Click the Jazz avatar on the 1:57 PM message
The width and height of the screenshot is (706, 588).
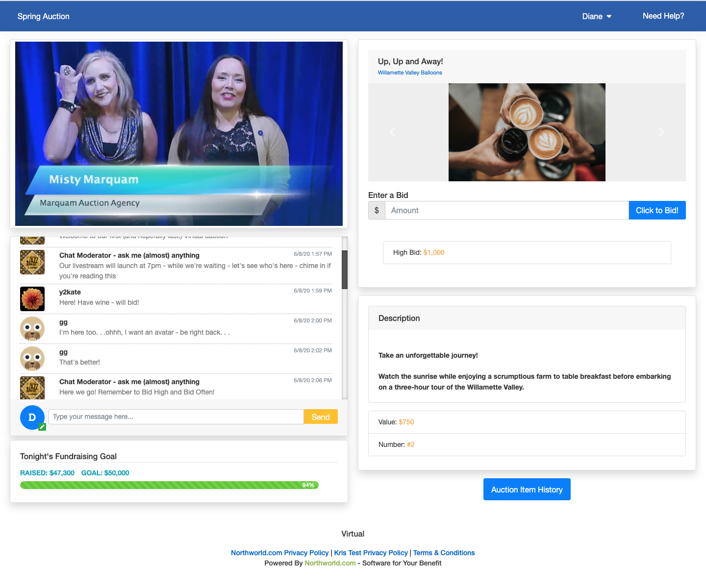(32, 262)
